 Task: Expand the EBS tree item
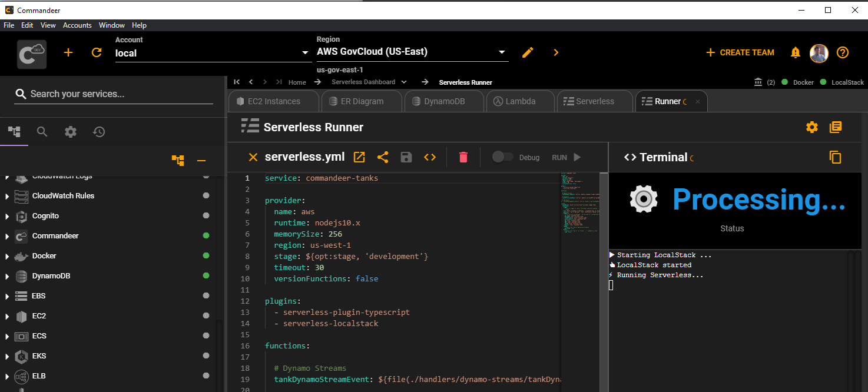[7, 296]
